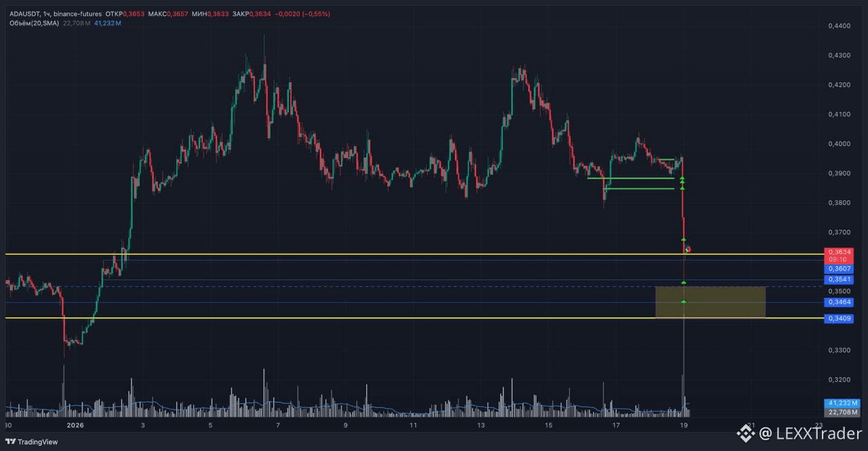Click date 3 on the time axis
Viewport: 868px width, 451px height.
[x=142, y=426]
